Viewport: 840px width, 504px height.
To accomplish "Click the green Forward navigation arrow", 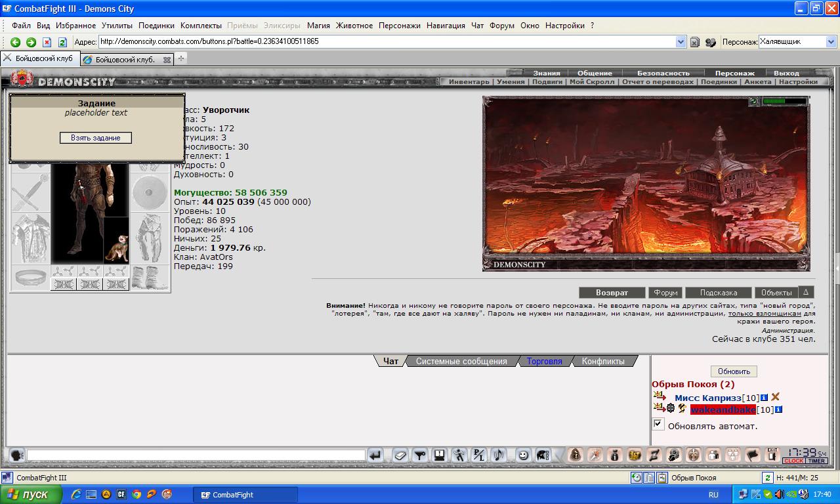I will coord(31,42).
